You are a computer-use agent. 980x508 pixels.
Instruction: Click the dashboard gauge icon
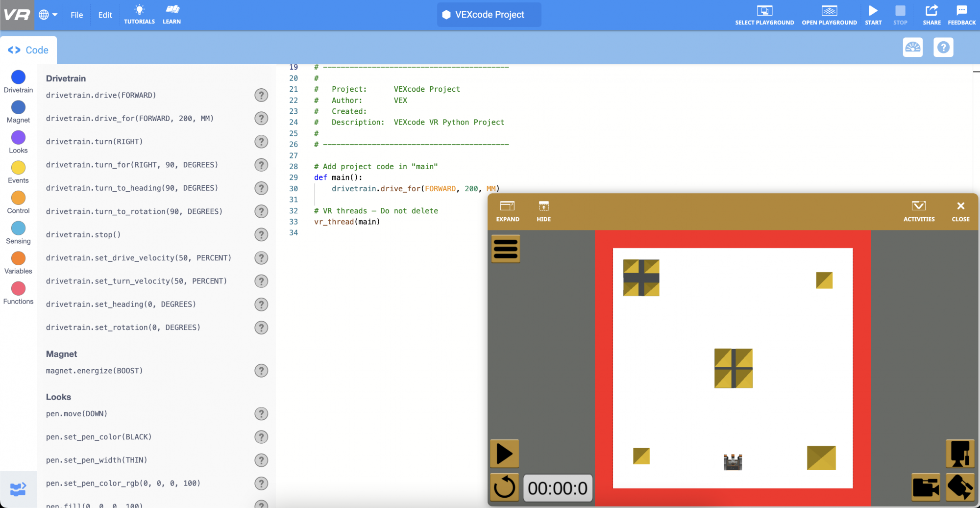coord(912,47)
